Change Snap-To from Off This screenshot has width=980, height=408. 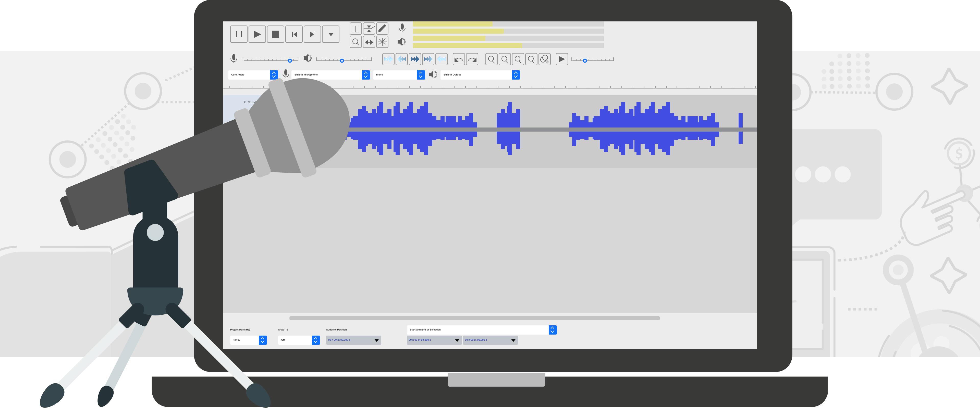[x=316, y=340]
